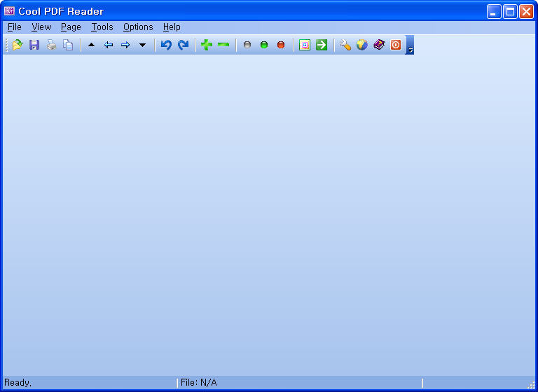Click the Open file folder icon
Screen dimensions: 538x392
click(x=18, y=45)
